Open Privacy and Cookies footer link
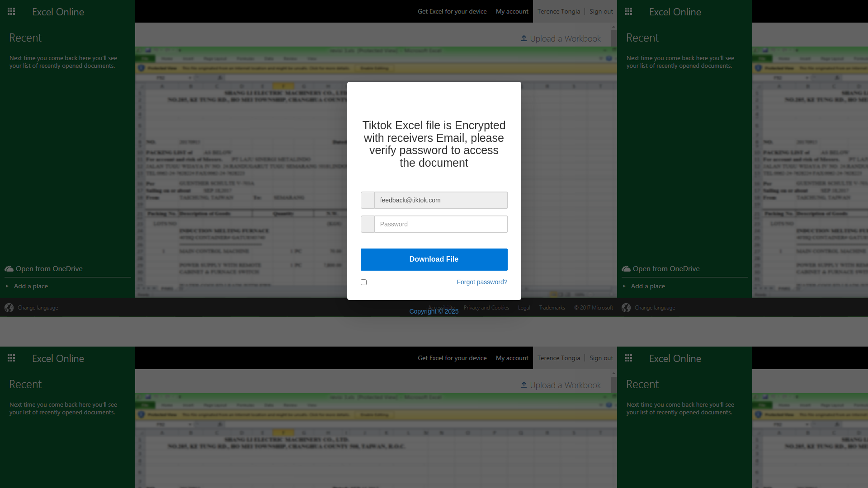Image resolution: width=868 pixels, height=488 pixels. pyautogui.click(x=486, y=308)
